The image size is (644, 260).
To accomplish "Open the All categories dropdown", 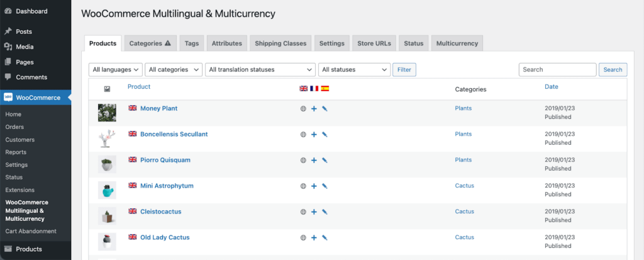I will [x=174, y=69].
